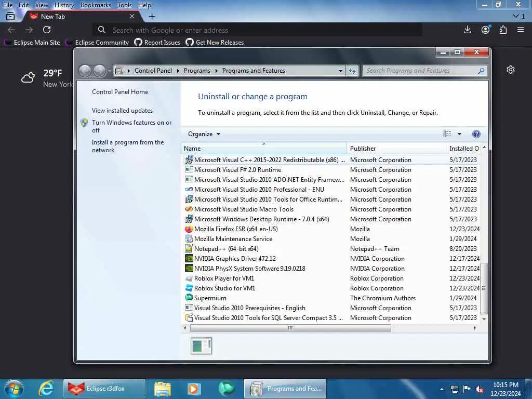Viewport: 532px width, 399px height.
Task: Click the NVIDIA Graphics Driver icon
Action: (189, 259)
